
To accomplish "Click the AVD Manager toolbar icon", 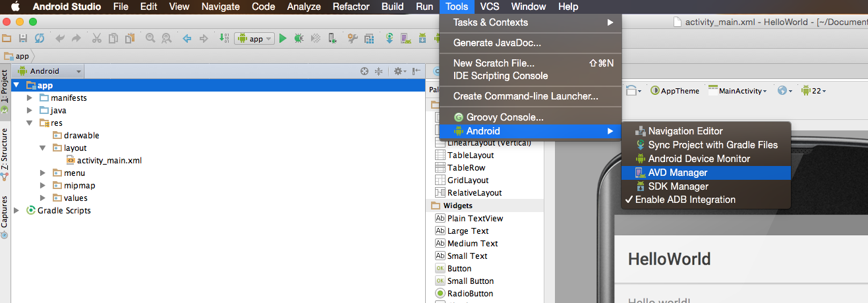I will click(405, 39).
